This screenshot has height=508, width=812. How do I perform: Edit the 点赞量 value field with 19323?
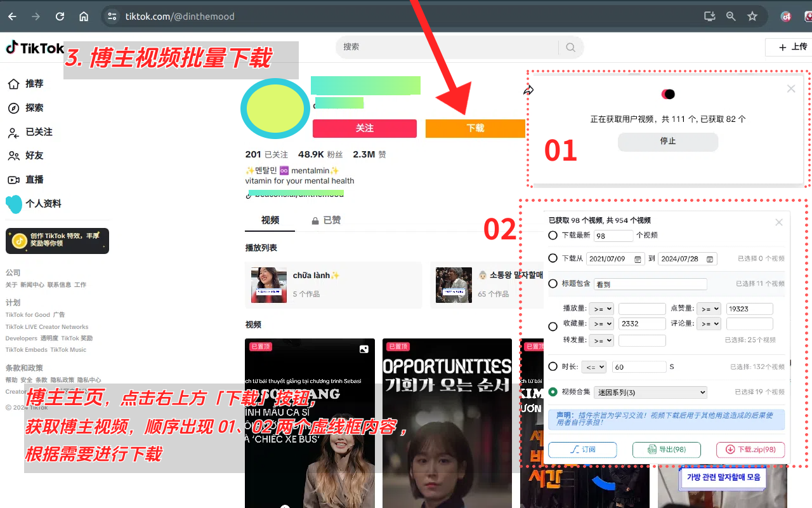pos(750,309)
